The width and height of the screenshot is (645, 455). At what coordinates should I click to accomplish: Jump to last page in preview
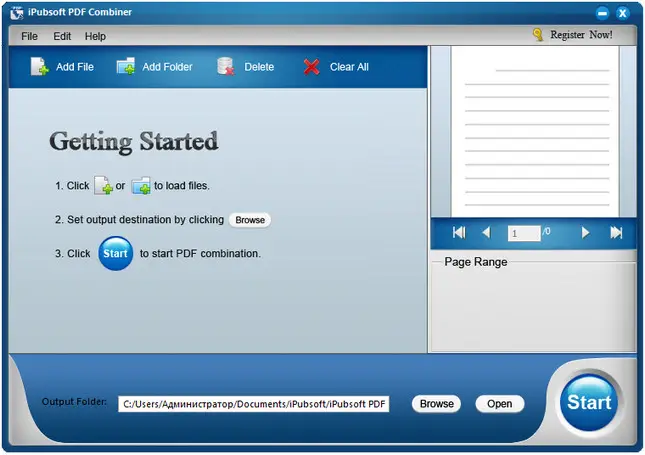(x=616, y=233)
